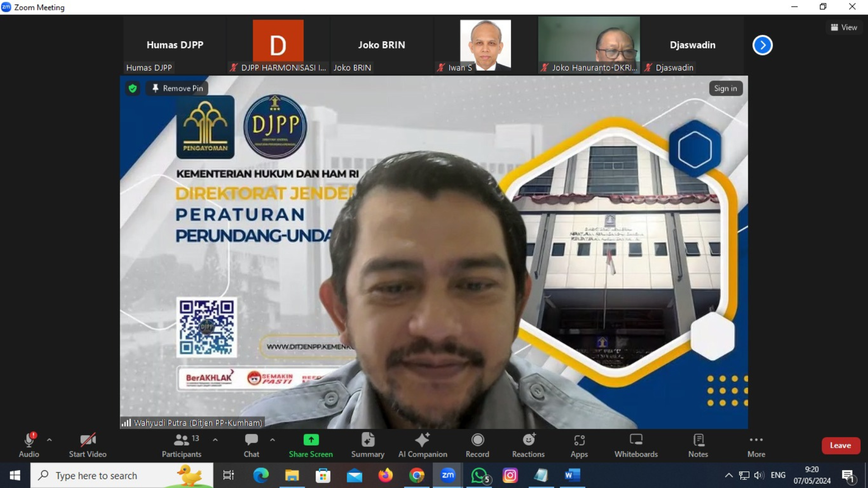
Task: Open More options menu
Action: pyautogui.click(x=756, y=445)
